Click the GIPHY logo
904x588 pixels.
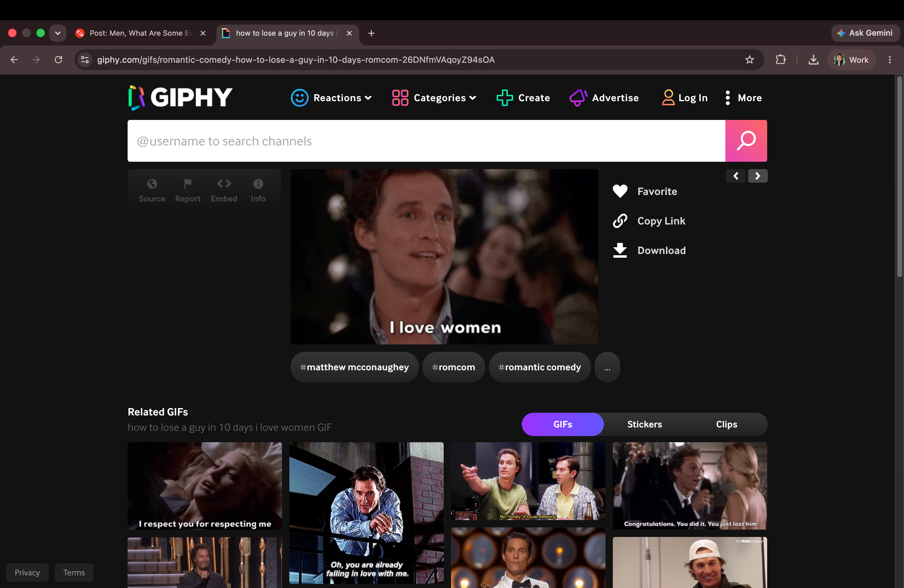coord(180,97)
